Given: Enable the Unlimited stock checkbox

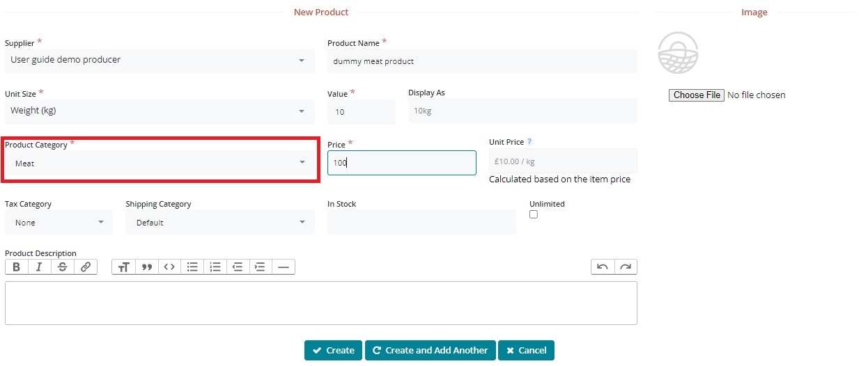Looking at the screenshot, I should [534, 215].
